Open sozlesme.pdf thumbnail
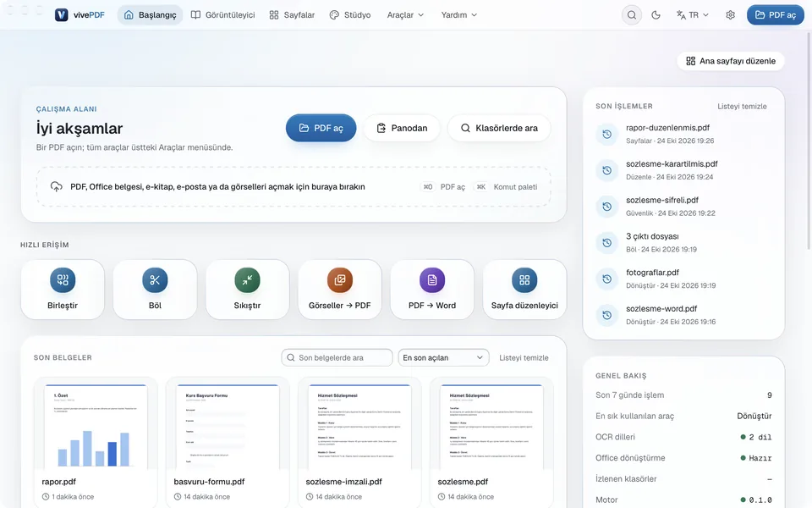The width and height of the screenshot is (812, 508). coord(491,426)
